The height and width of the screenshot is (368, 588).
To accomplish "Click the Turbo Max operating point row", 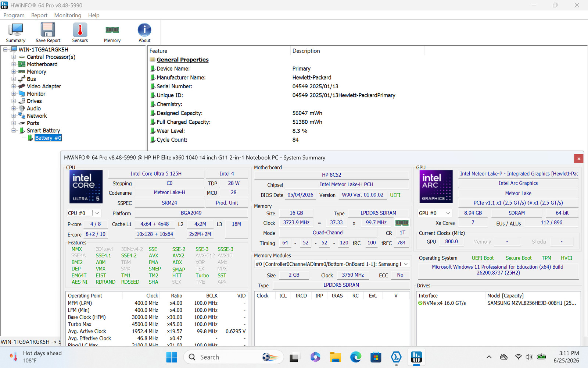I will click(x=157, y=324).
